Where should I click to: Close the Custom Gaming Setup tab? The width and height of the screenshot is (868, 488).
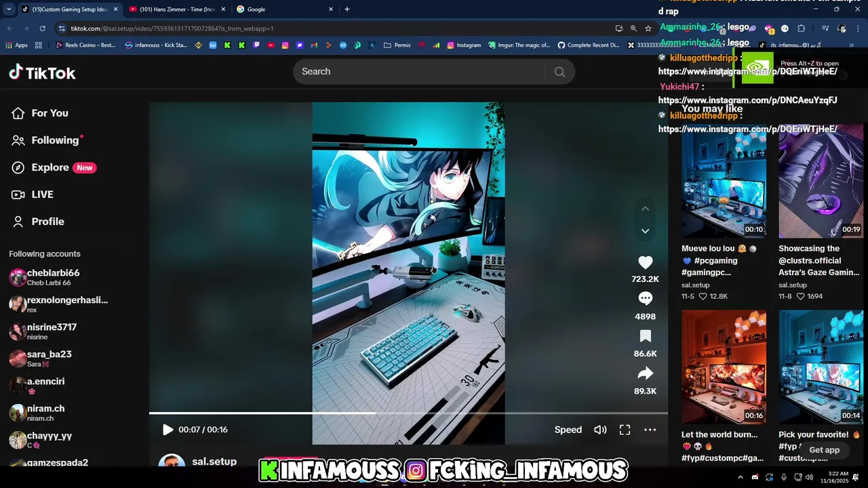(x=115, y=9)
